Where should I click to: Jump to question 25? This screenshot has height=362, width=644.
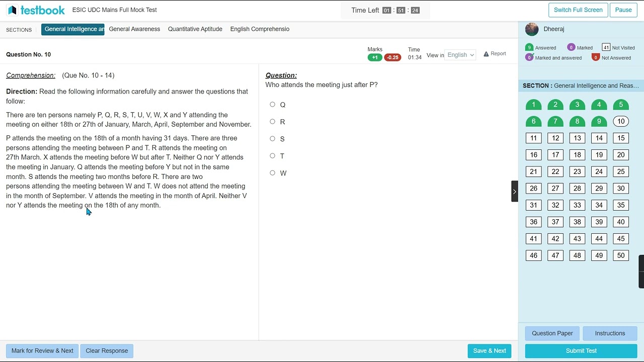click(621, 171)
